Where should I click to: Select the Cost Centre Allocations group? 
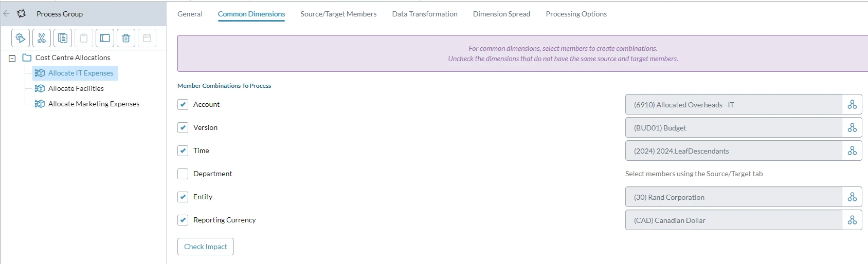73,58
